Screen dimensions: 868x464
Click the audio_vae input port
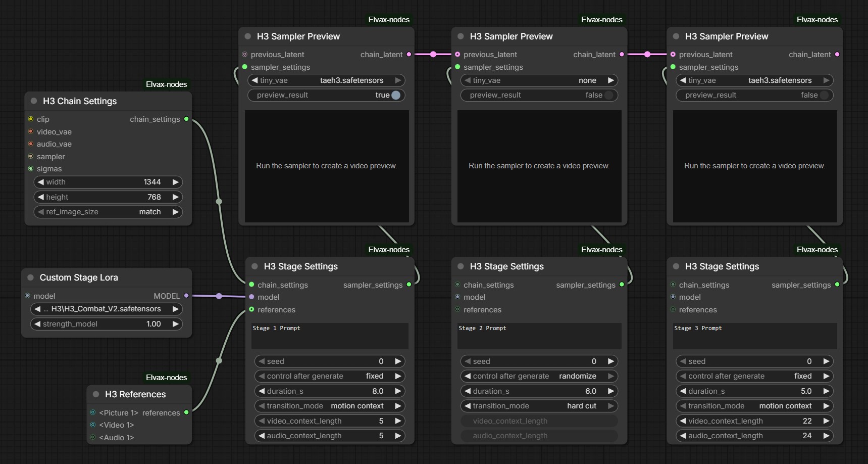pos(31,144)
